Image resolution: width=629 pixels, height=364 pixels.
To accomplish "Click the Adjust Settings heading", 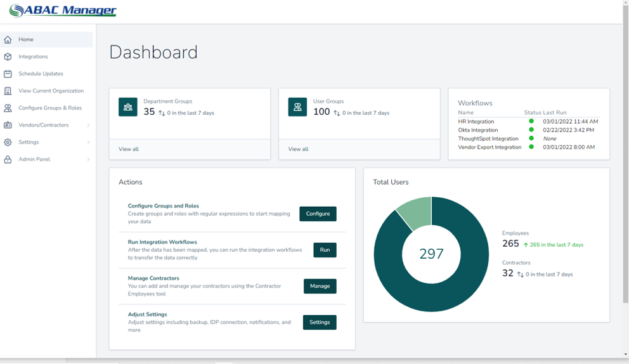I will 147,315.
